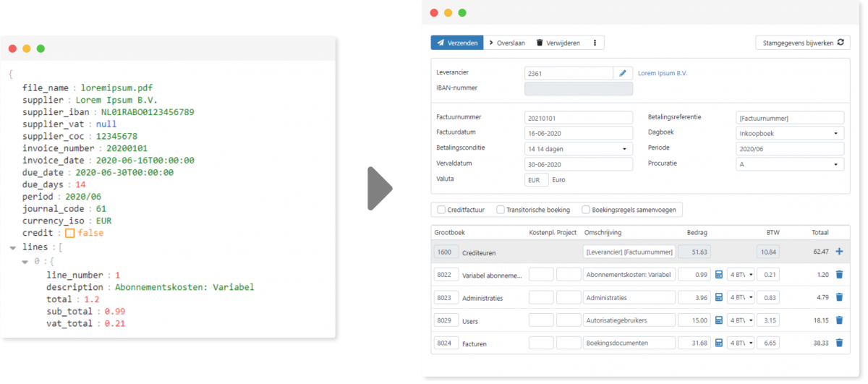Click Grootboek code field 8022
The width and height of the screenshot is (868, 384).
(446, 275)
